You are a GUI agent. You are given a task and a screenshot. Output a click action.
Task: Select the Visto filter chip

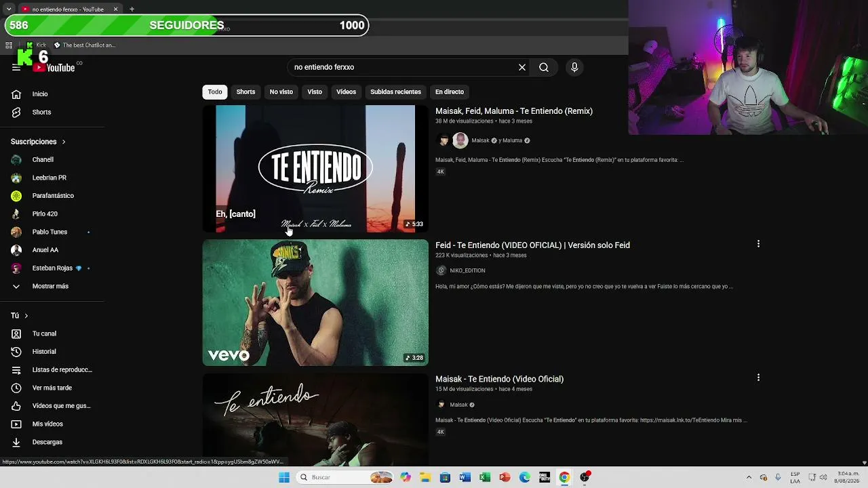[315, 91]
